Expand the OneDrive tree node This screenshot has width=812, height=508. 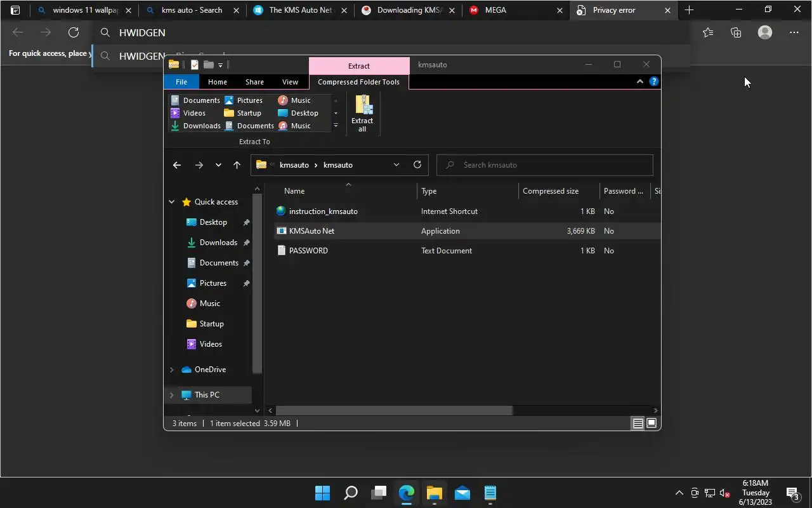(171, 370)
